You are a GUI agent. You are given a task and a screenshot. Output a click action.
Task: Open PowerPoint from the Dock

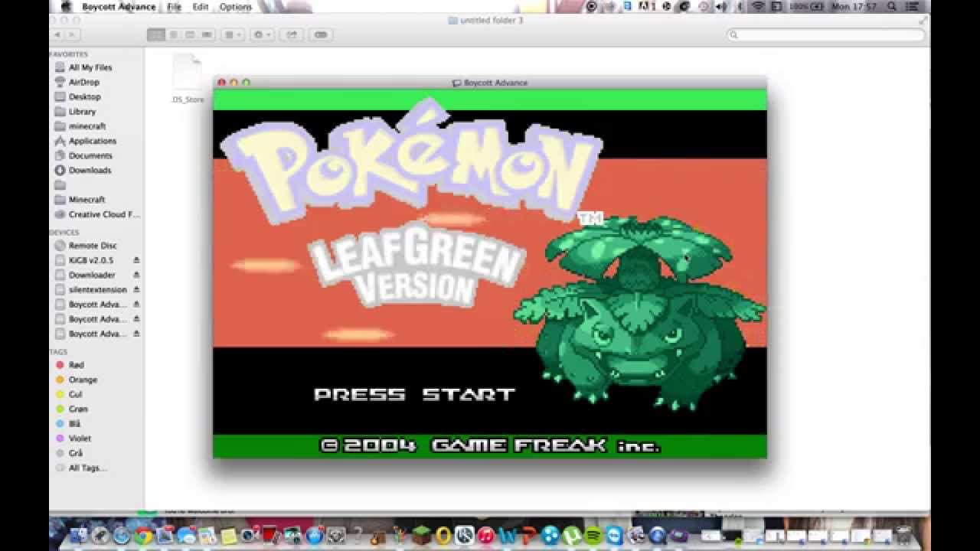(x=528, y=536)
